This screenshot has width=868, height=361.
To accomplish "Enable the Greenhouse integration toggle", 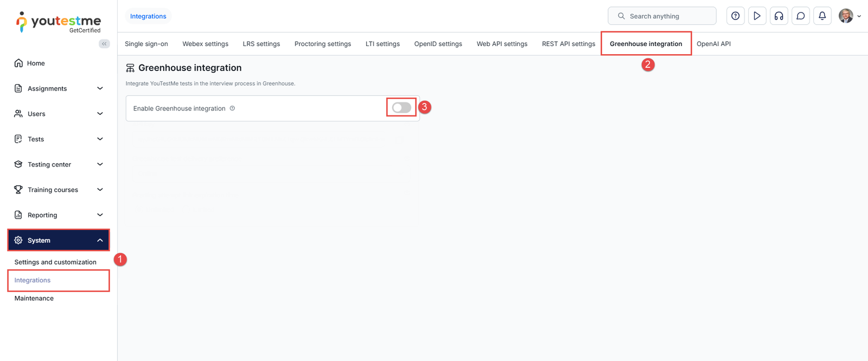I will 401,108.
